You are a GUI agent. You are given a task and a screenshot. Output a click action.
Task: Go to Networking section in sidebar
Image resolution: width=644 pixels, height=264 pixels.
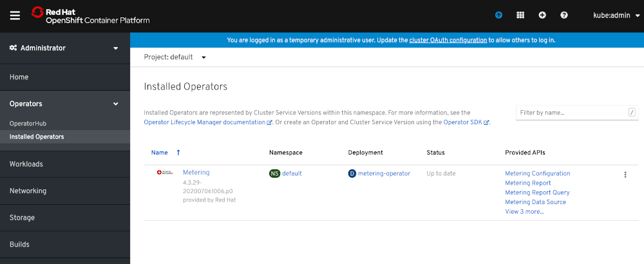click(28, 191)
